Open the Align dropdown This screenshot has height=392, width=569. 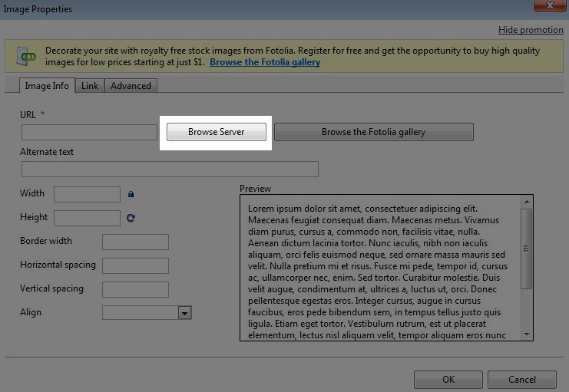point(184,313)
